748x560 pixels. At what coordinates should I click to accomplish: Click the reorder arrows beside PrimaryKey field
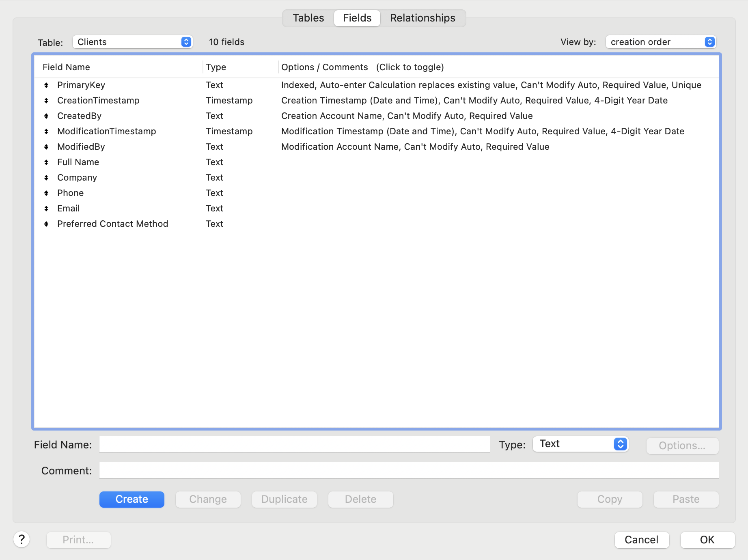(x=46, y=85)
